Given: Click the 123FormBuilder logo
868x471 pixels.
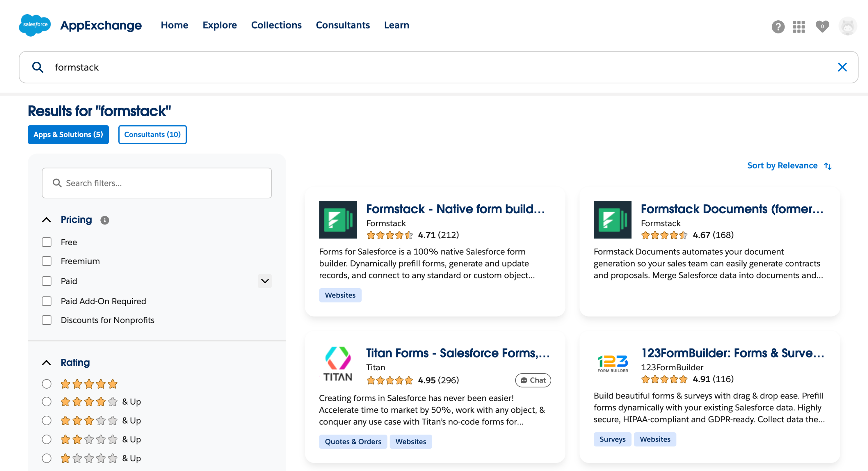Looking at the screenshot, I should click(x=612, y=364).
